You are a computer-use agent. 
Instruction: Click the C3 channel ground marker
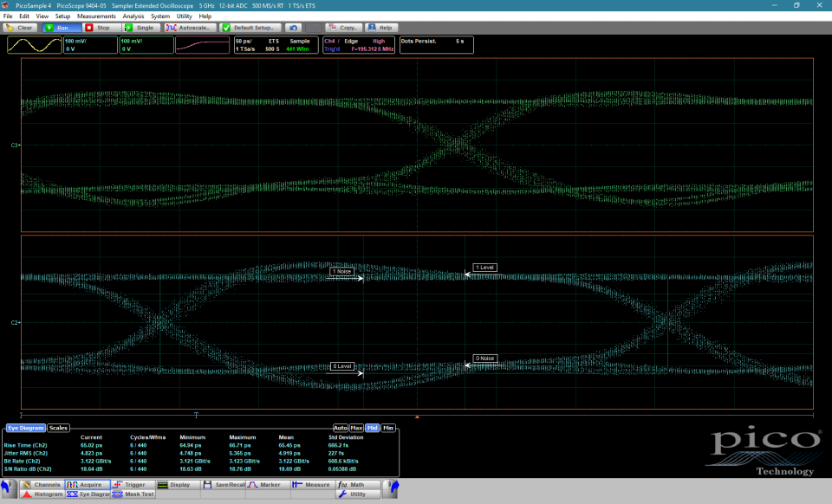click(x=15, y=145)
